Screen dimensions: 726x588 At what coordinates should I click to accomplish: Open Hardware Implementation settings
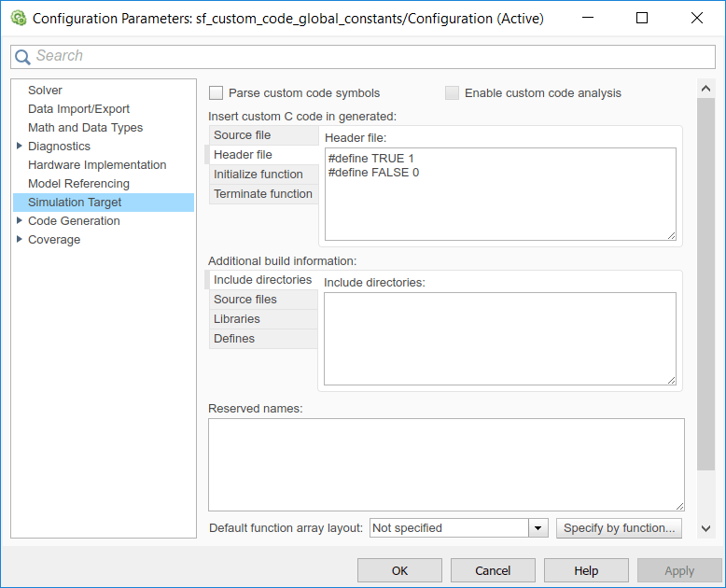(97, 164)
